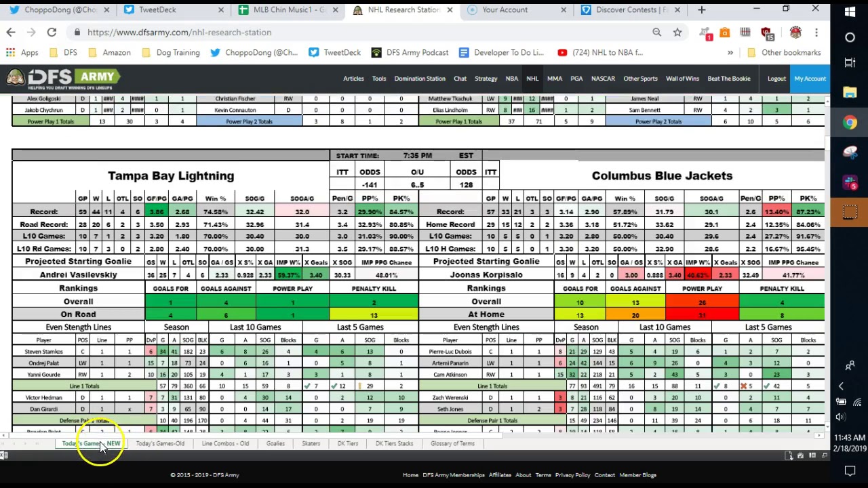Screen dimensions: 868x488
Task: Open Task View on the taskbar
Action: click(x=850, y=63)
